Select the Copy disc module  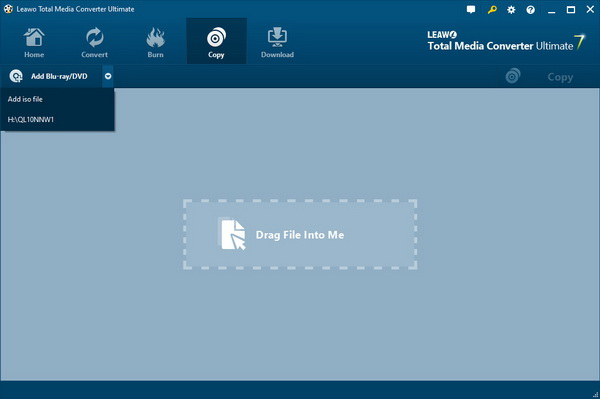[216, 42]
